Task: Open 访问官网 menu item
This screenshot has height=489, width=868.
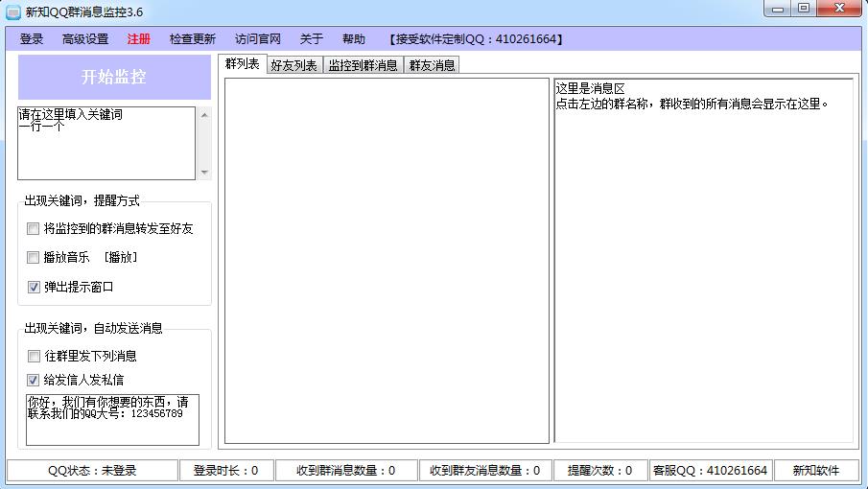Action: tap(258, 39)
